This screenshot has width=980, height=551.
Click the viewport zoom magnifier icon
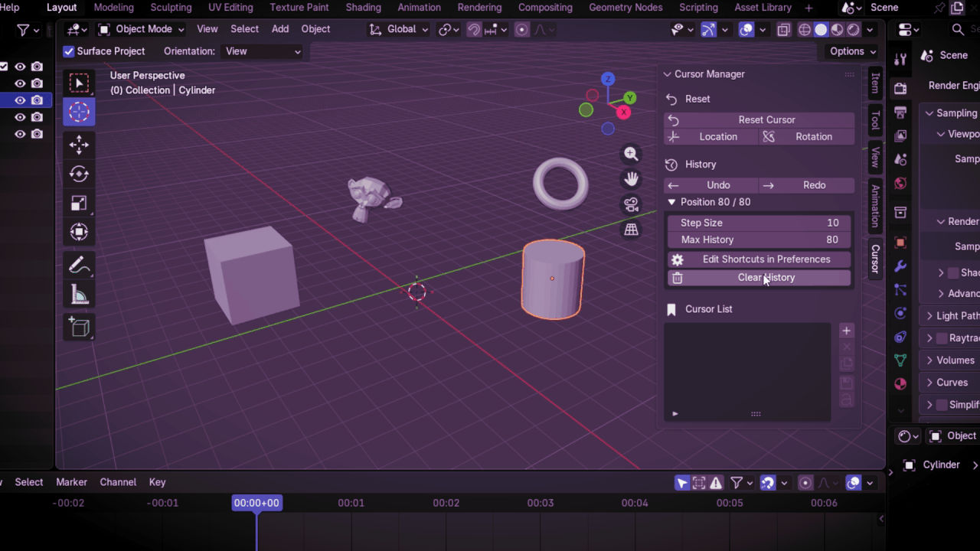631,154
